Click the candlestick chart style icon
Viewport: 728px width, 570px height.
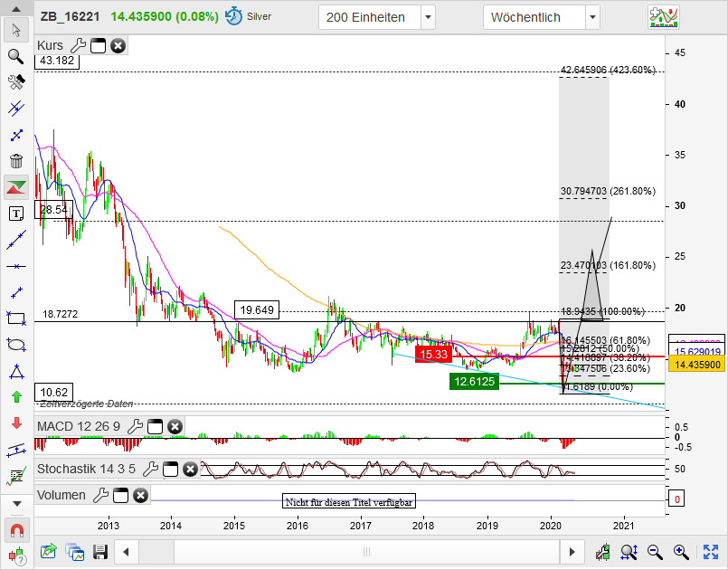602,552
